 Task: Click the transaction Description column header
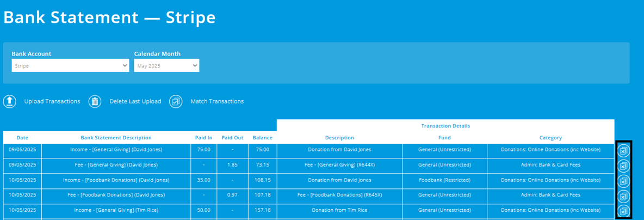click(x=339, y=138)
